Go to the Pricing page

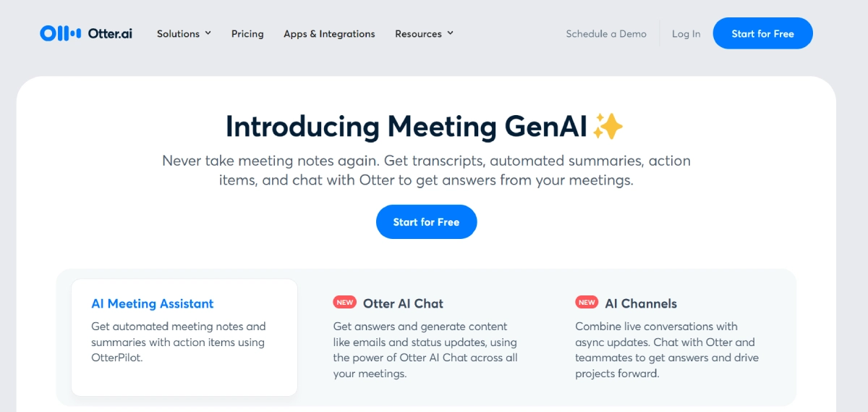(247, 33)
